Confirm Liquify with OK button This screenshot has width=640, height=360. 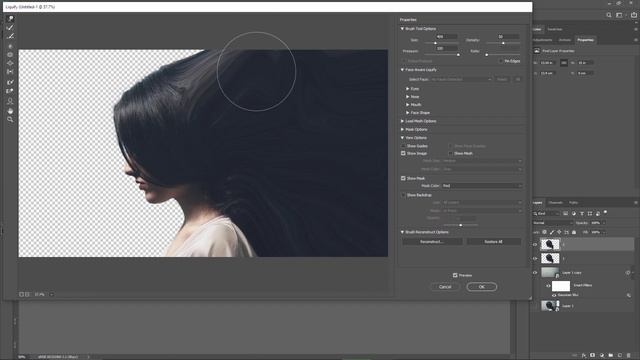click(482, 287)
